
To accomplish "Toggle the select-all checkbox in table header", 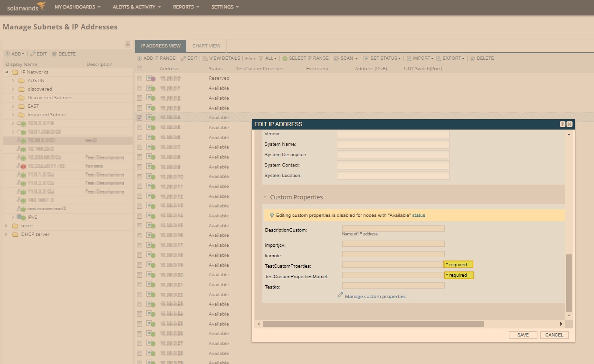I will [139, 69].
